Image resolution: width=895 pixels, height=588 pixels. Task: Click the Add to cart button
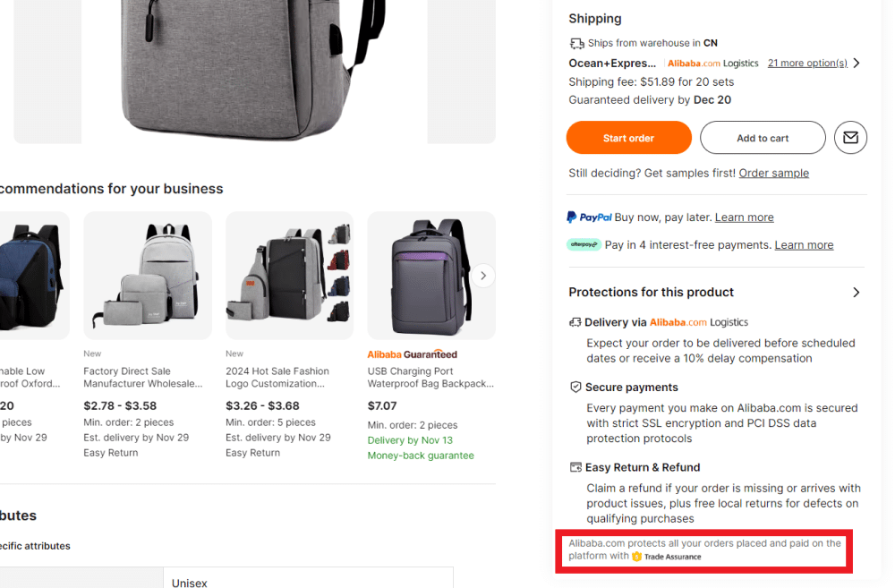pyautogui.click(x=762, y=137)
